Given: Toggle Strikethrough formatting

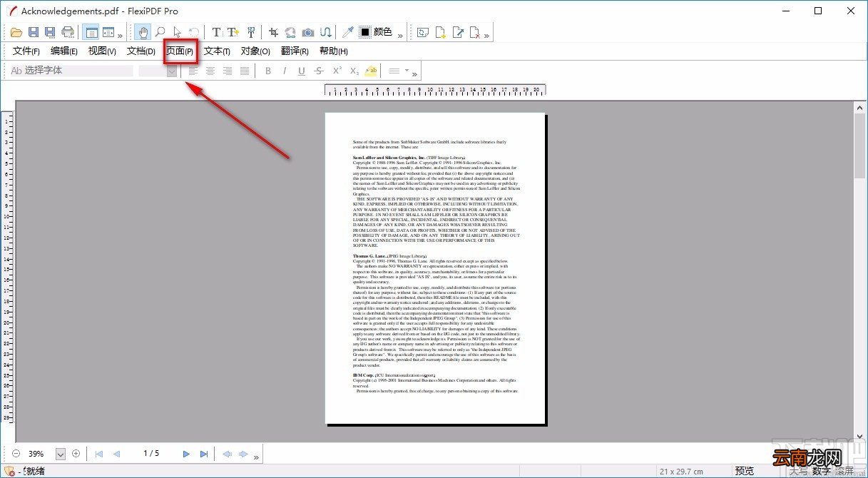Looking at the screenshot, I should click(x=319, y=71).
